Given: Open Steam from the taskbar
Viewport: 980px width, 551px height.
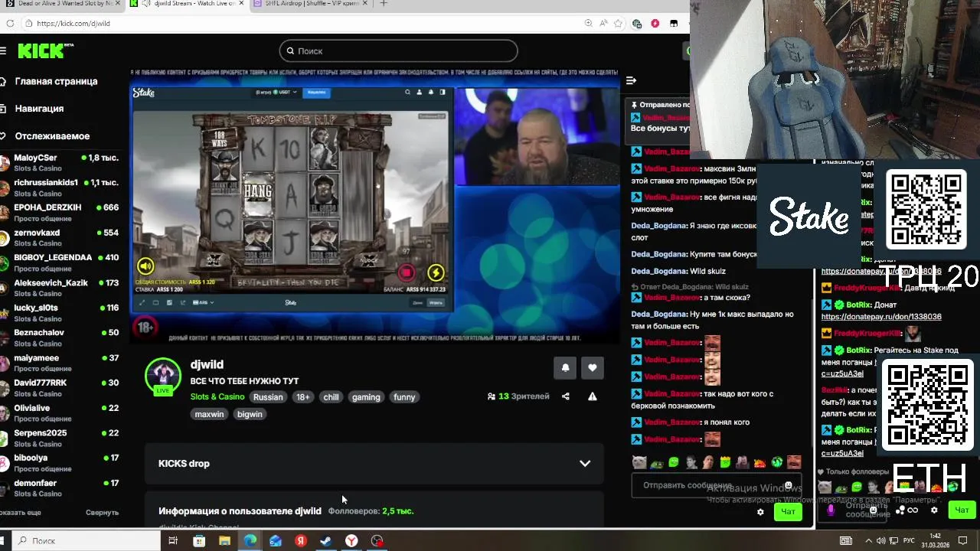Looking at the screenshot, I should point(326,541).
